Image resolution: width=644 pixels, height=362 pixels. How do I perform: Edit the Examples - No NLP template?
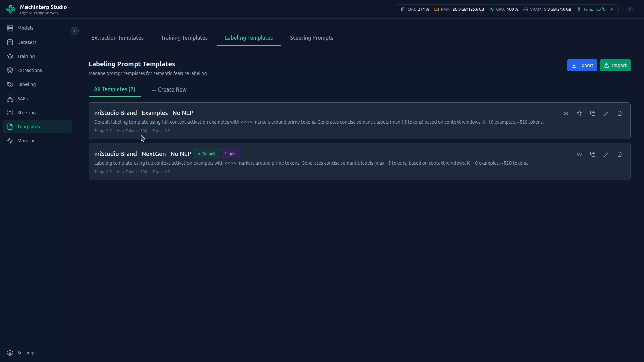pyautogui.click(x=606, y=113)
